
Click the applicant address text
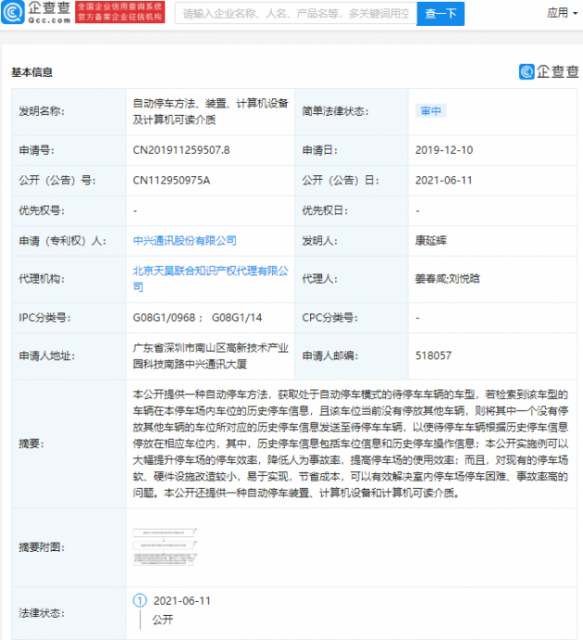click(x=211, y=356)
